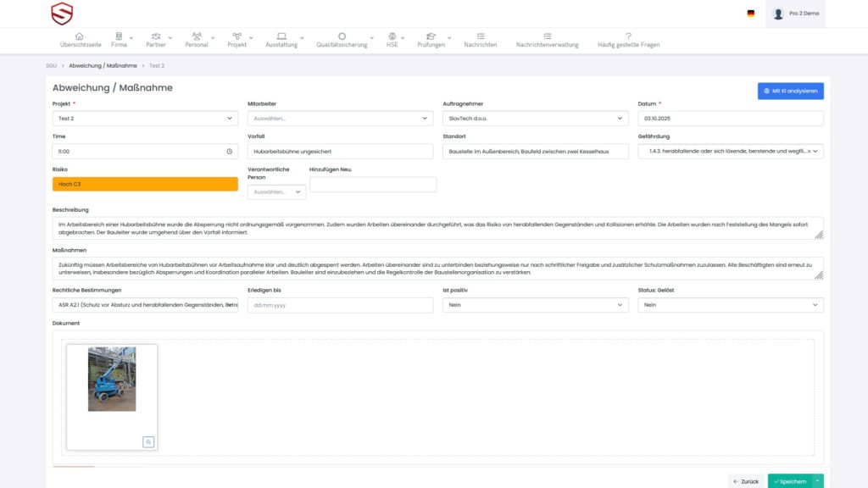Viewport: 868px width, 488px height.
Task: Open the Status: Gelöst dropdown
Action: [730, 305]
